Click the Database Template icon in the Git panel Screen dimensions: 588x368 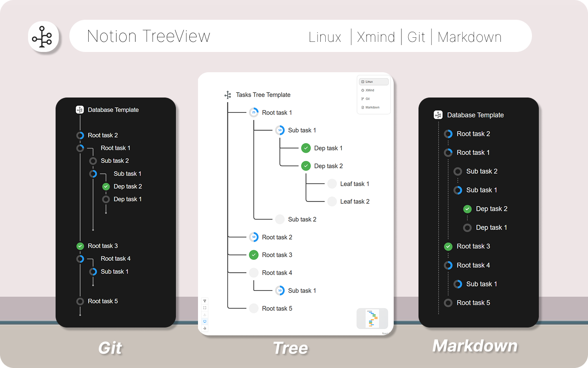click(x=80, y=109)
